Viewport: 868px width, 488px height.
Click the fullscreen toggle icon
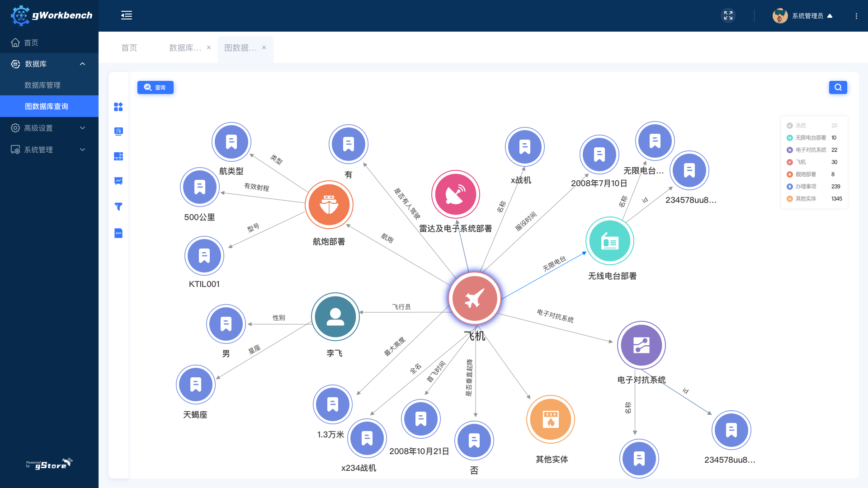tap(728, 15)
